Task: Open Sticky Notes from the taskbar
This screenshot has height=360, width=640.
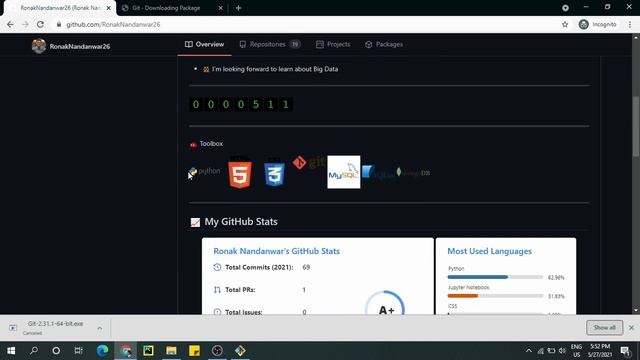Action: coord(194,351)
